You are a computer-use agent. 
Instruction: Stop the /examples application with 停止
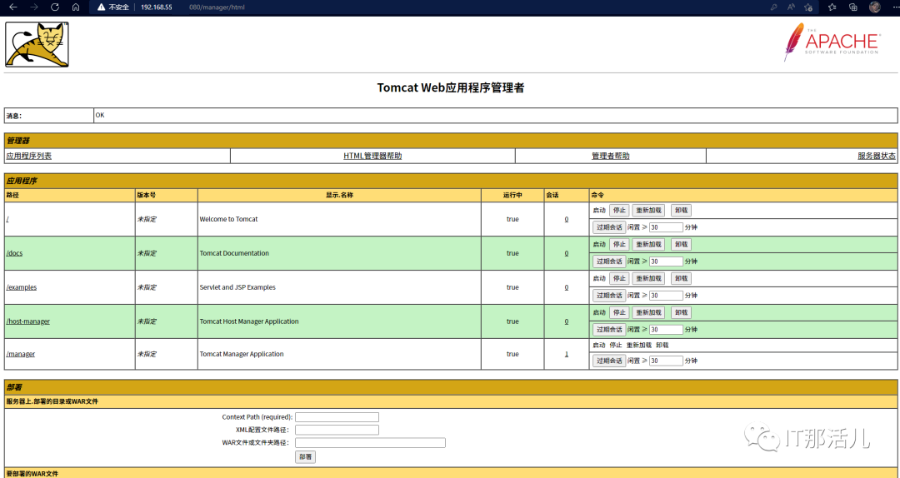pyautogui.click(x=619, y=278)
